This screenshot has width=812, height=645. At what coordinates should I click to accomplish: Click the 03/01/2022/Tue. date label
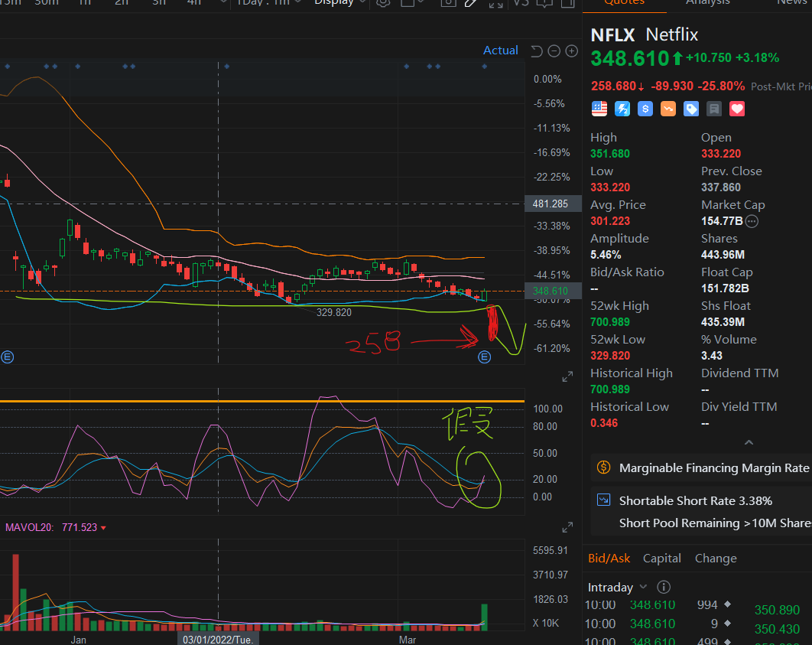(217, 640)
